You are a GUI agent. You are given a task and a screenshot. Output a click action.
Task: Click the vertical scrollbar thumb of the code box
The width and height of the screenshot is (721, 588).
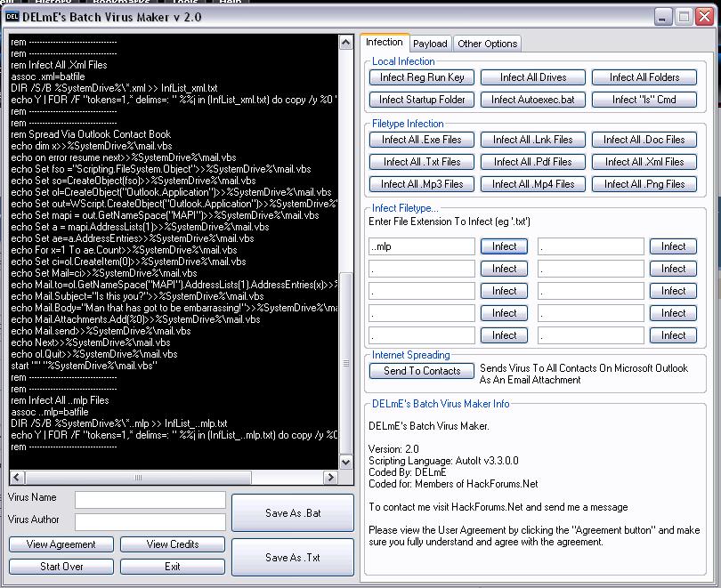pyautogui.click(x=345, y=363)
